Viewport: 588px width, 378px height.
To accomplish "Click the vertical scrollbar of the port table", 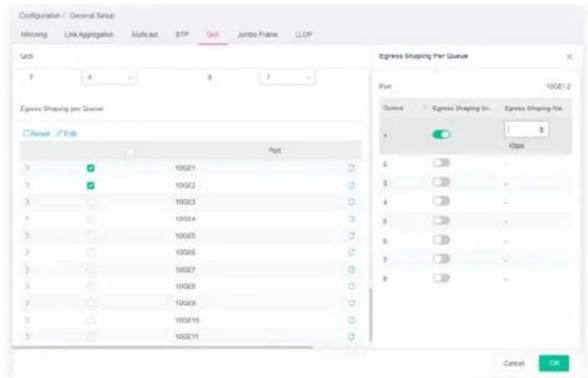I will 370,315.
